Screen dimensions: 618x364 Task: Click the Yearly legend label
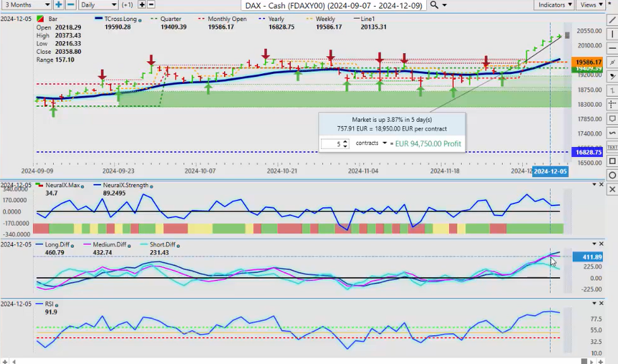coord(276,19)
